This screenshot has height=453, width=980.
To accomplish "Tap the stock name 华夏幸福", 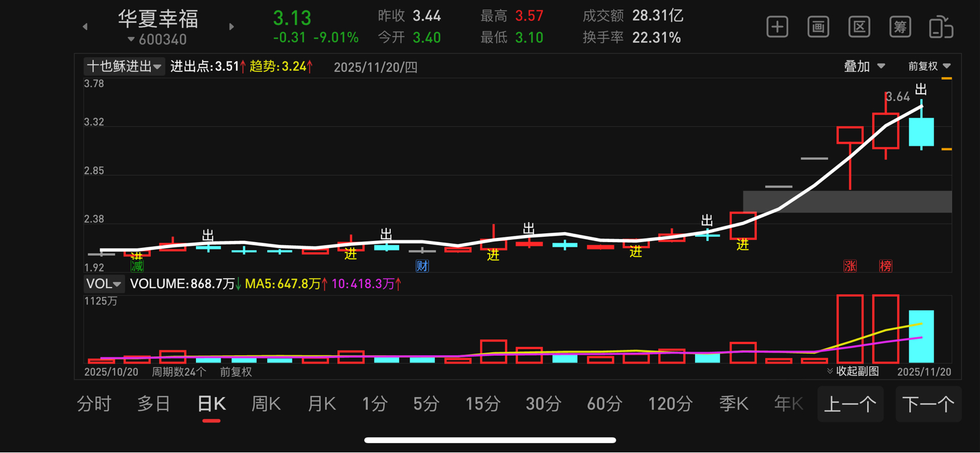I will click(x=158, y=19).
